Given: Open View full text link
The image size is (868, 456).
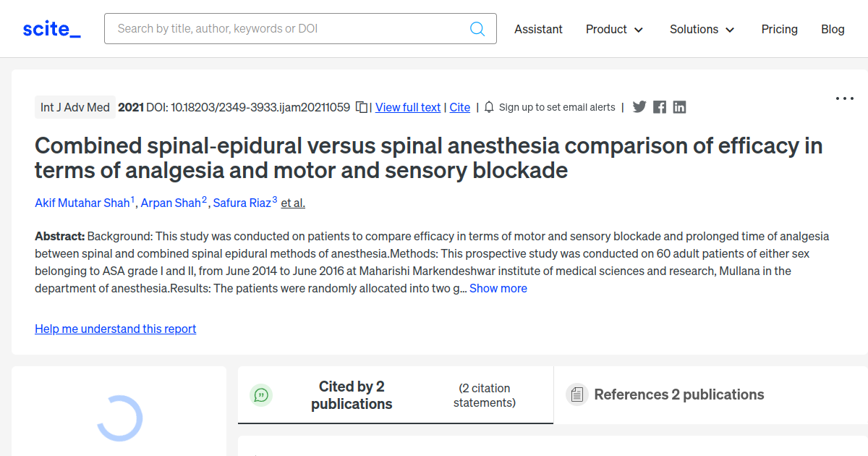Looking at the screenshot, I should (x=407, y=107).
